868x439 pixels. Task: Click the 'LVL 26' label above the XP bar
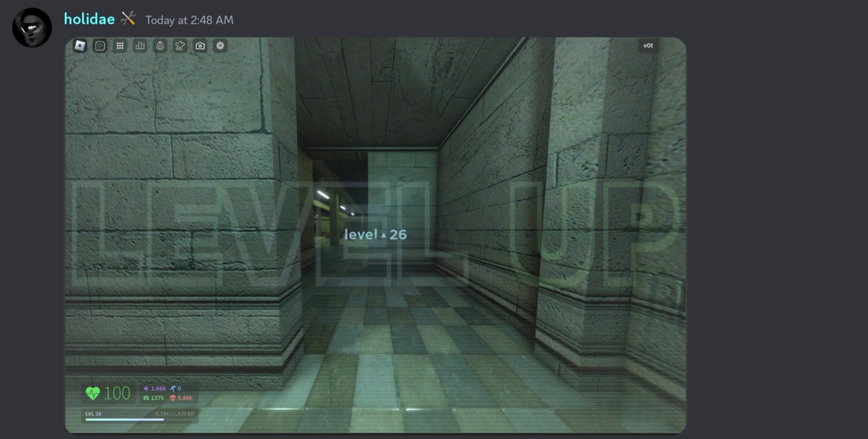coord(93,414)
